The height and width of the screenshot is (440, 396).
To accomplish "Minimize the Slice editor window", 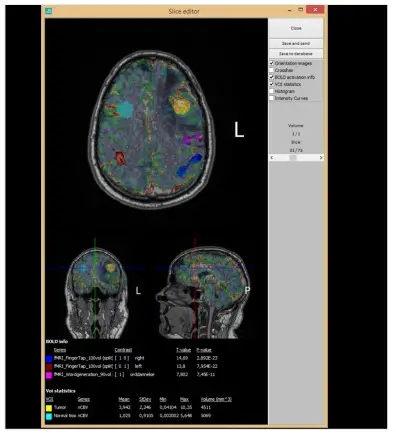I will coord(289,10).
